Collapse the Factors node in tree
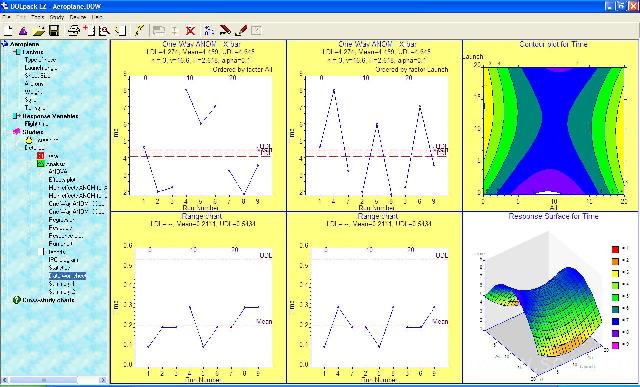This screenshot has height=387, width=640. coord(16,52)
